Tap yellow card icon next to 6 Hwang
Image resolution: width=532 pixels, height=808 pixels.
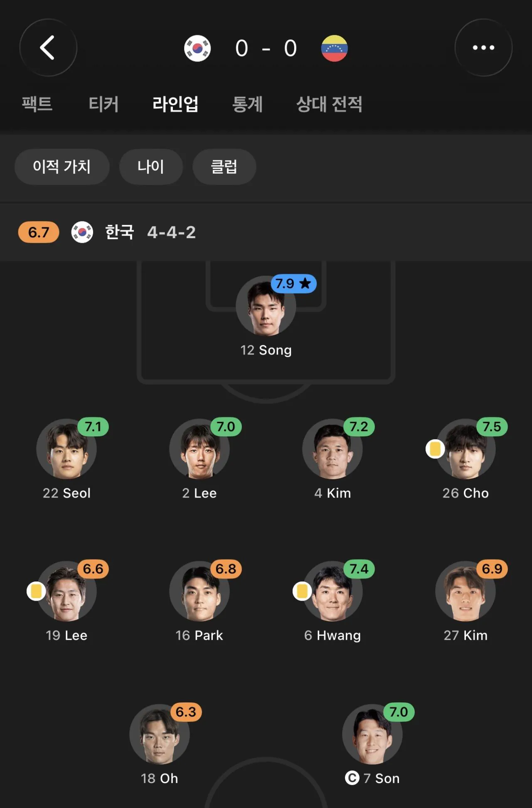[x=302, y=591]
